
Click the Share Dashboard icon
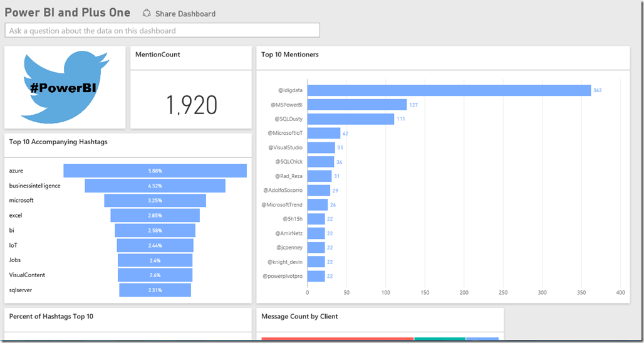click(146, 13)
